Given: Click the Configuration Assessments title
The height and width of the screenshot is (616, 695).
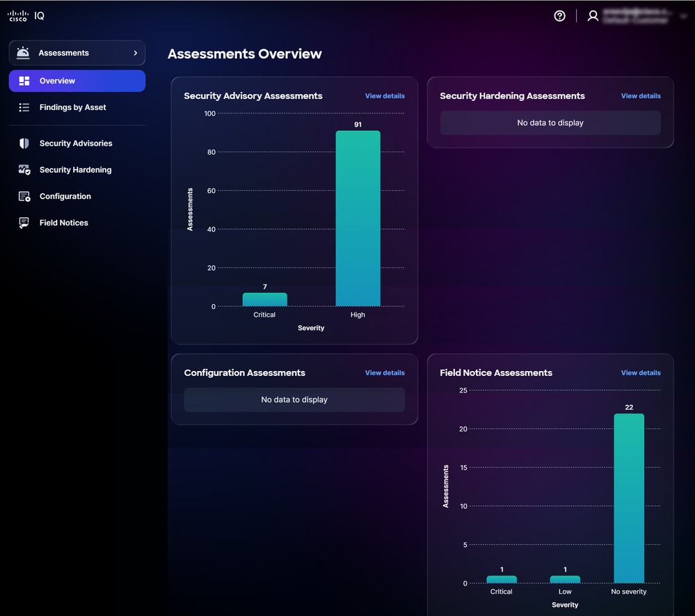Looking at the screenshot, I should (245, 373).
